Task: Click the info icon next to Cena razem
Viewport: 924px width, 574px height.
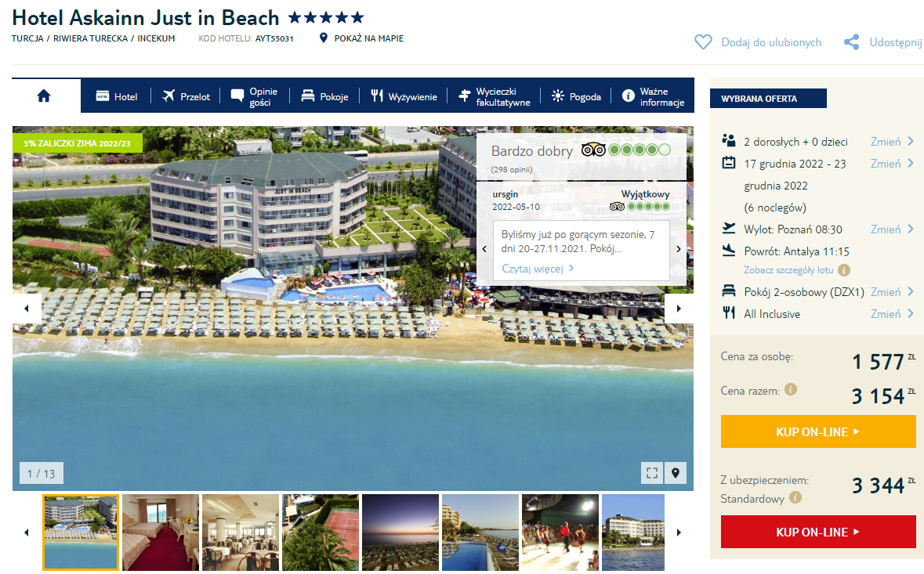Action: click(x=791, y=389)
